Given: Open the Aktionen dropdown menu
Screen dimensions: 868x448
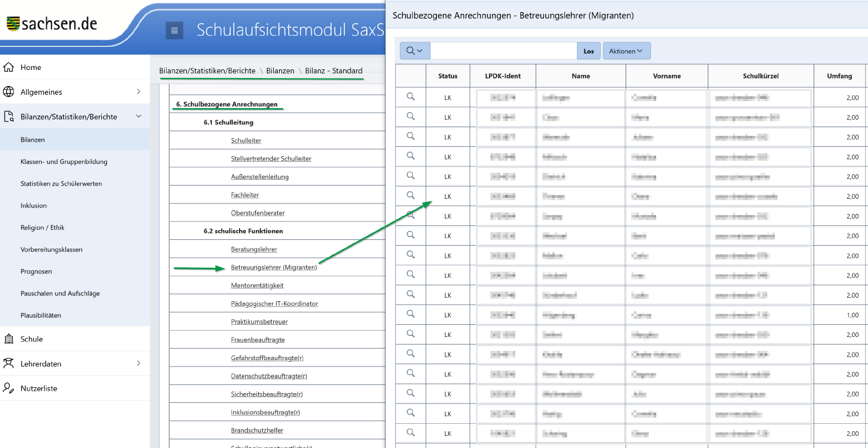Looking at the screenshot, I should (626, 51).
